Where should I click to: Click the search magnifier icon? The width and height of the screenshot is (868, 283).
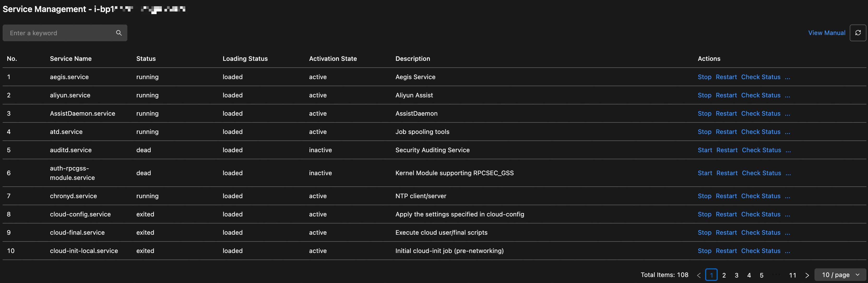(118, 33)
